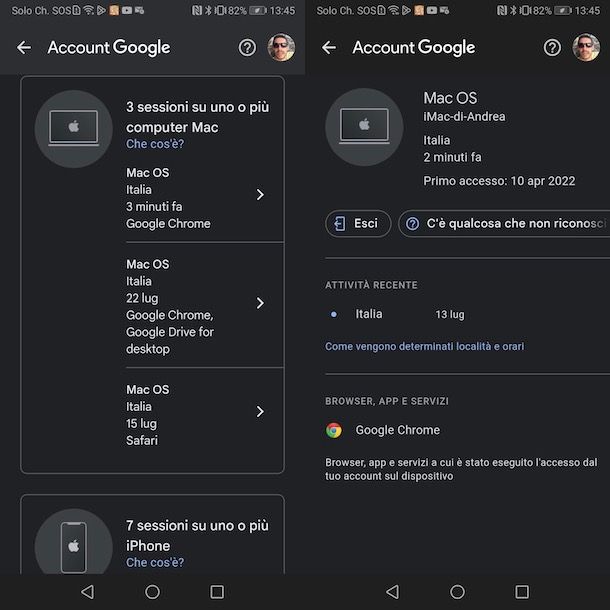Screen dimensions: 610x610
Task: Tap "Primo accesso: 10 apr 2022" text
Action: (499, 181)
